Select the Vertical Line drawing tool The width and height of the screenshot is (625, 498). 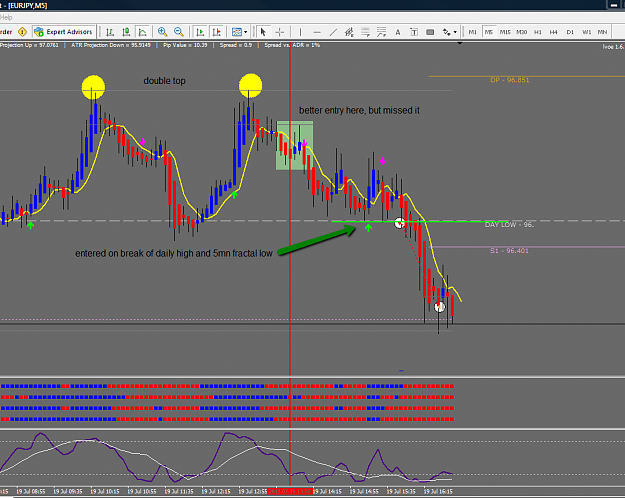(x=300, y=32)
